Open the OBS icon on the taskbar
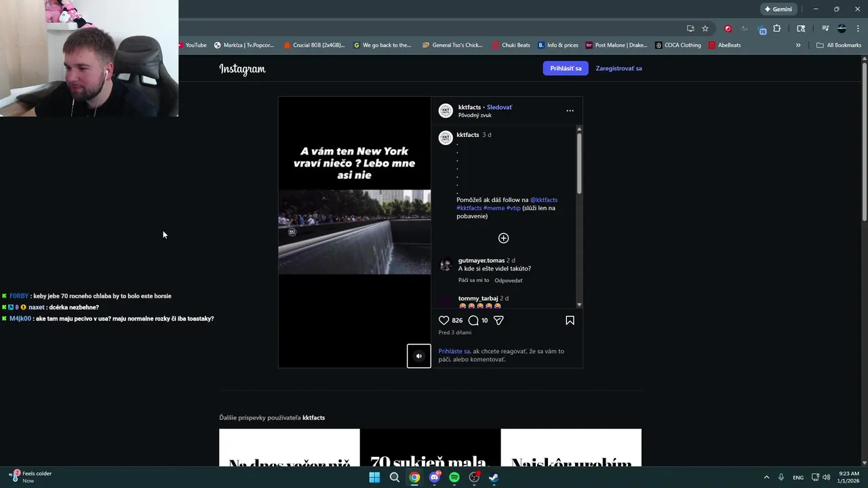 pos(474,477)
